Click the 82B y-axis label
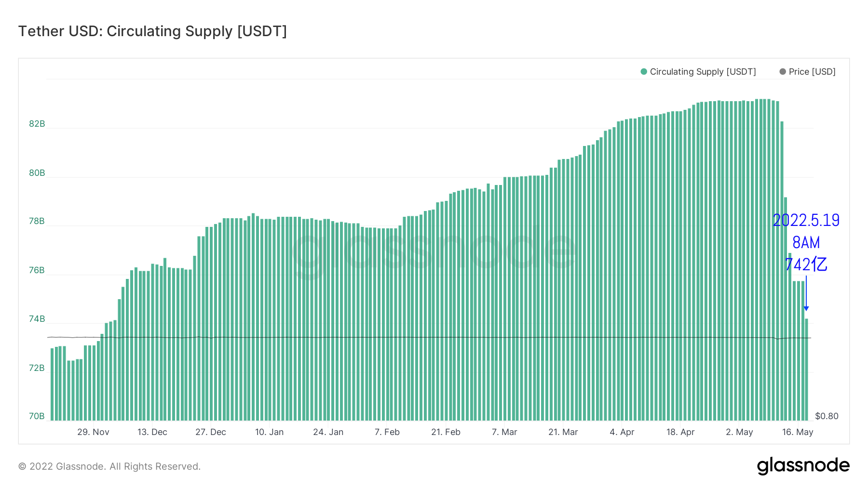Viewport: 868px width, 488px height. coord(37,124)
